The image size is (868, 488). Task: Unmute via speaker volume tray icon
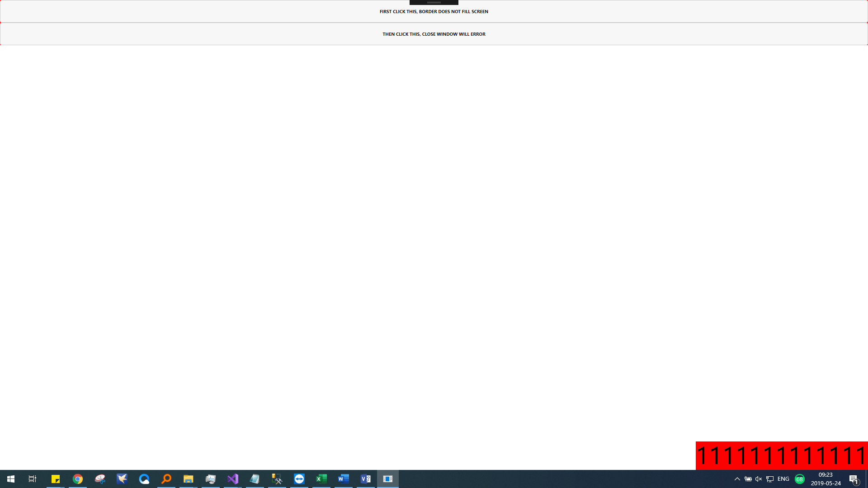(x=759, y=479)
